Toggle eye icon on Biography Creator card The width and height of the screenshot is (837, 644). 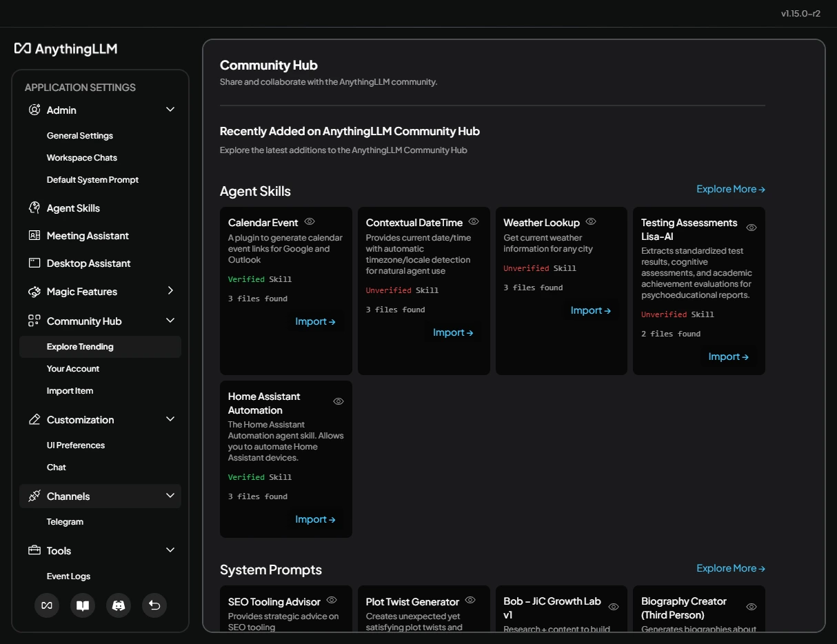pyautogui.click(x=752, y=607)
